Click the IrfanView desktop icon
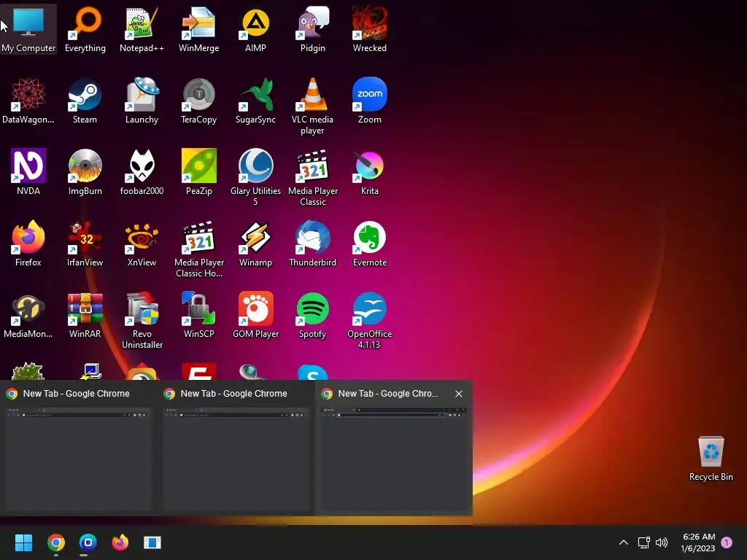This screenshot has width=747, height=560. (85, 244)
